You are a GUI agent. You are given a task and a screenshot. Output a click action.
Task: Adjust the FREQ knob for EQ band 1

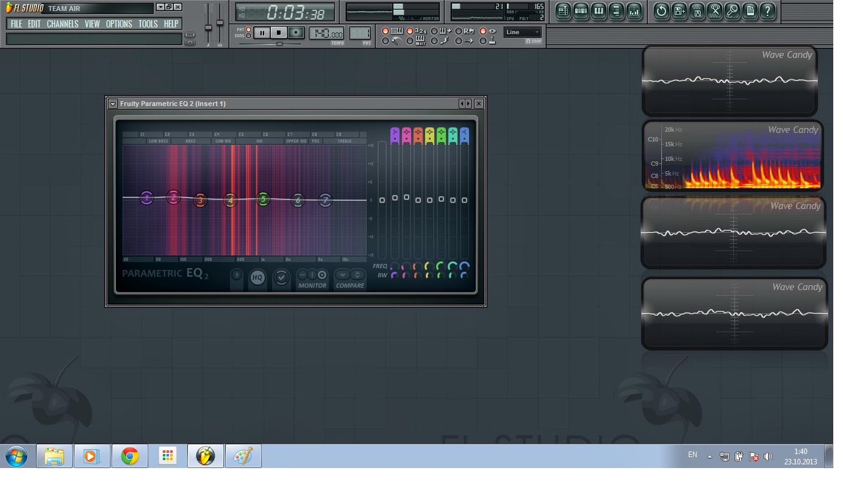[x=395, y=267]
